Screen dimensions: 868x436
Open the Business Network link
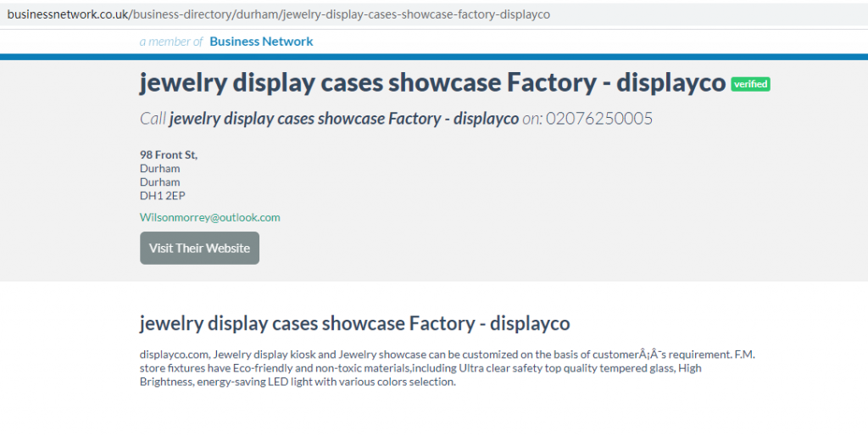coord(261,42)
